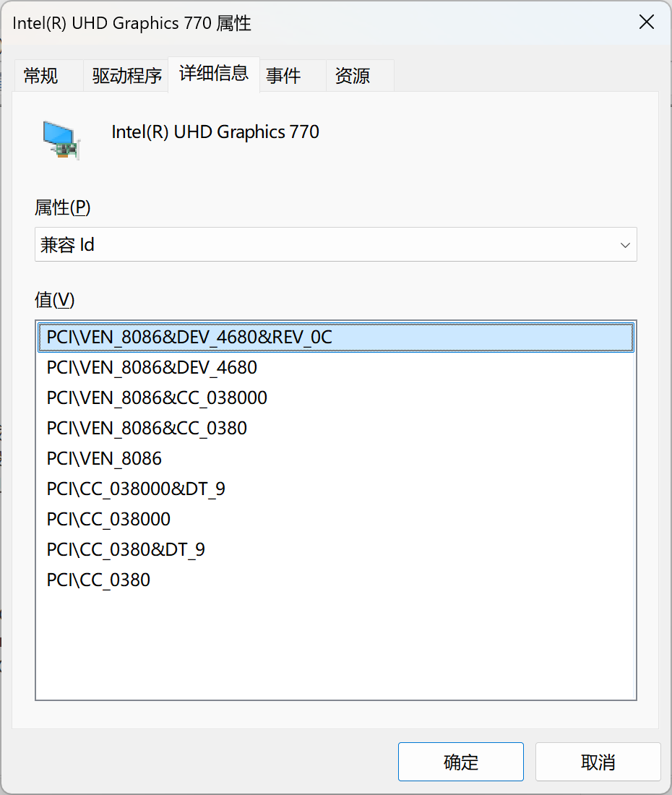Open the 资源 tab

[x=352, y=75]
